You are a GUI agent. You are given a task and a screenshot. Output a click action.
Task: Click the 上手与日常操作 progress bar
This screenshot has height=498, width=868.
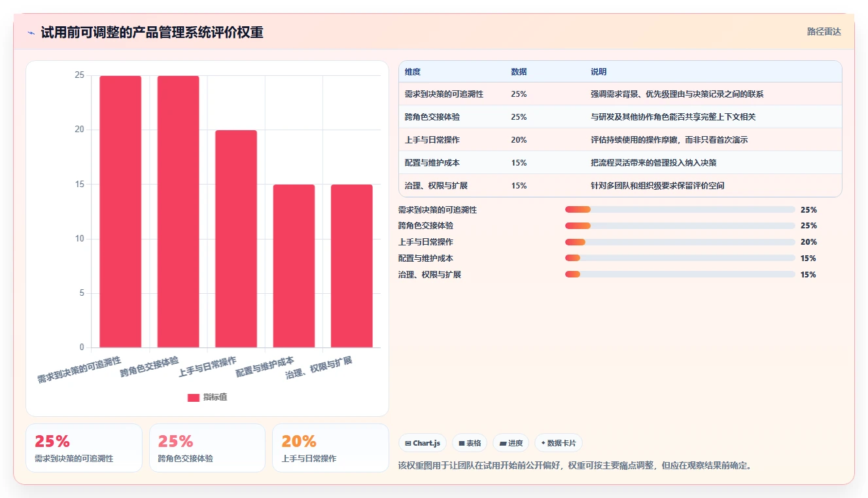pos(680,242)
